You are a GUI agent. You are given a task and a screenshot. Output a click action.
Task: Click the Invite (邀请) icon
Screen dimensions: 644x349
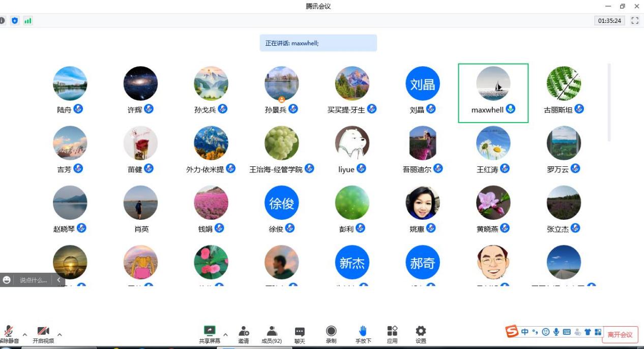244,334
